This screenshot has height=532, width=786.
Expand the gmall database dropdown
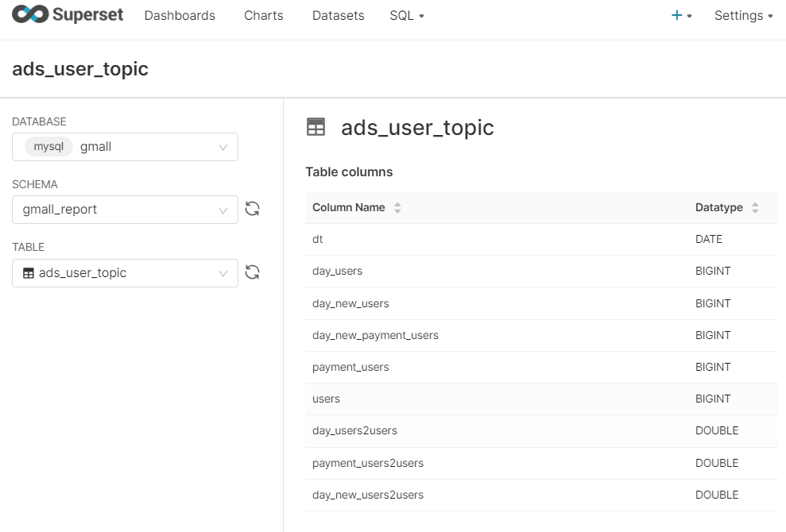pos(223,147)
